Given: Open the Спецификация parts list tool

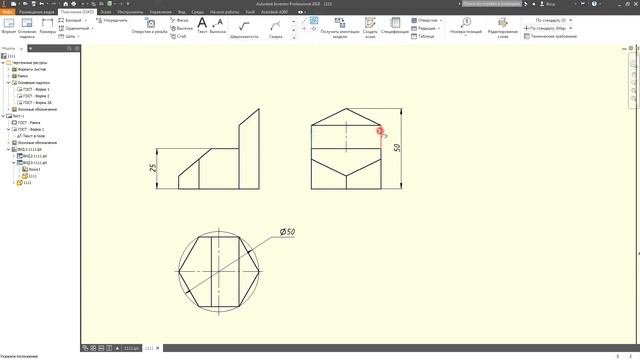Looking at the screenshot, I should (395, 26).
